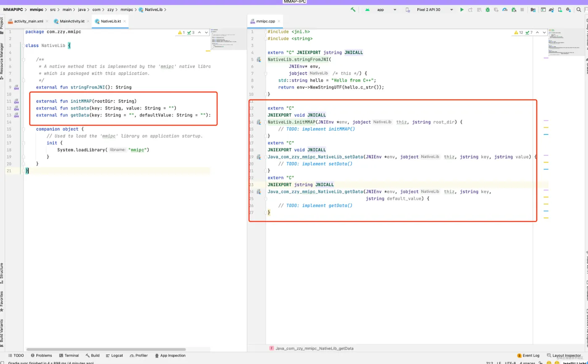Go to previous highlighted problem in NativeLib.kt
Screen dimensions: 588x364
tap(199, 32)
